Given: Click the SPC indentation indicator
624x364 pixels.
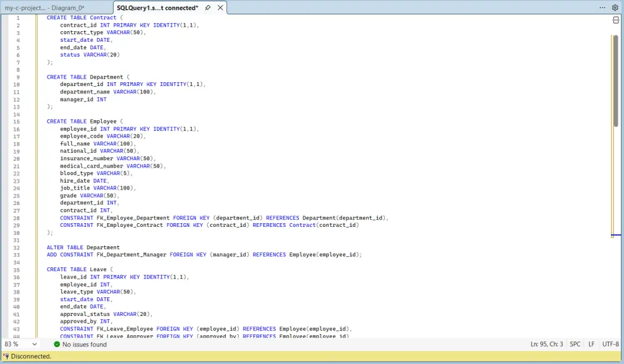Looking at the screenshot, I should [575, 344].
